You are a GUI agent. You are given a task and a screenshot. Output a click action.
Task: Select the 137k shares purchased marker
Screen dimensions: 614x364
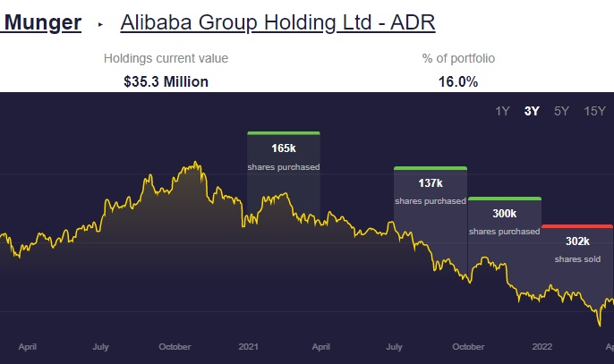pos(431,190)
